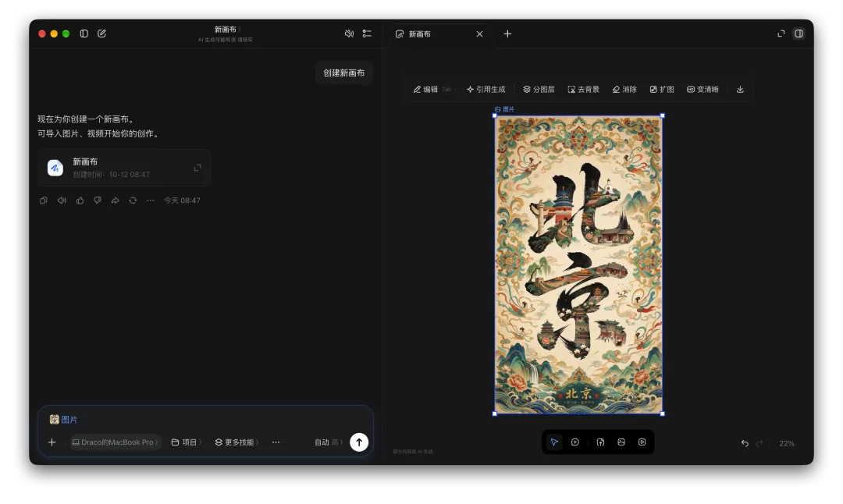Image resolution: width=843 pixels, height=504 pixels.
Task: Toggle the right split-panel layout icon
Action: [799, 34]
